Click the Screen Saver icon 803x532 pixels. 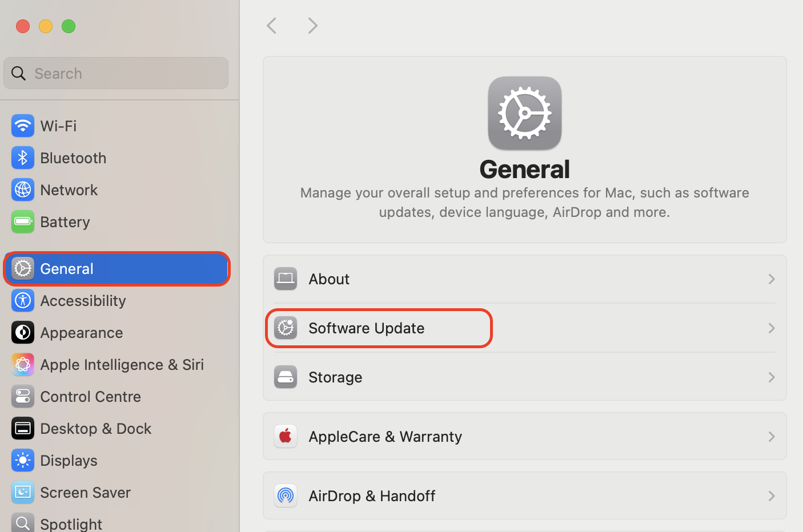coord(23,492)
